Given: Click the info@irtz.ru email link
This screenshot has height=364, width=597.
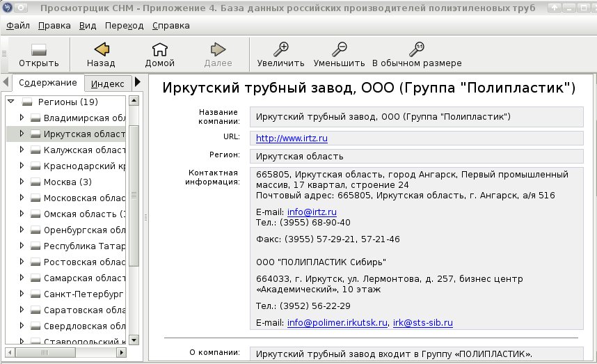Looking at the screenshot, I should point(312,212).
